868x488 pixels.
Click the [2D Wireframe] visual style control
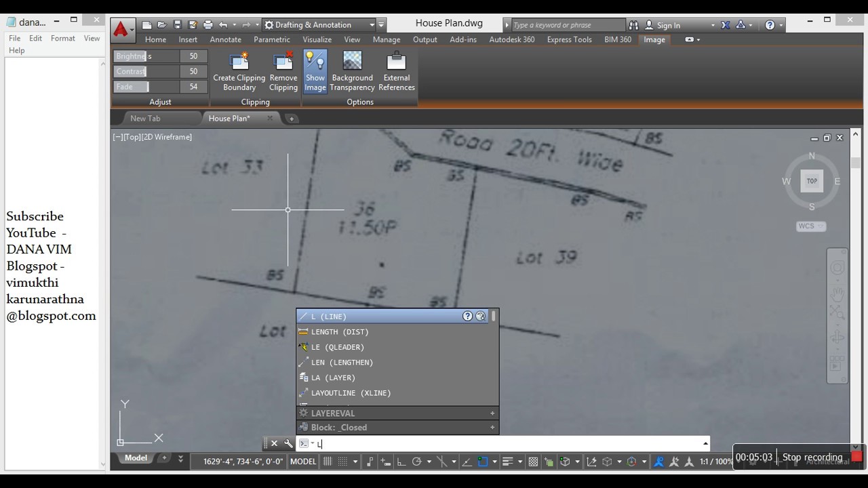tap(167, 137)
